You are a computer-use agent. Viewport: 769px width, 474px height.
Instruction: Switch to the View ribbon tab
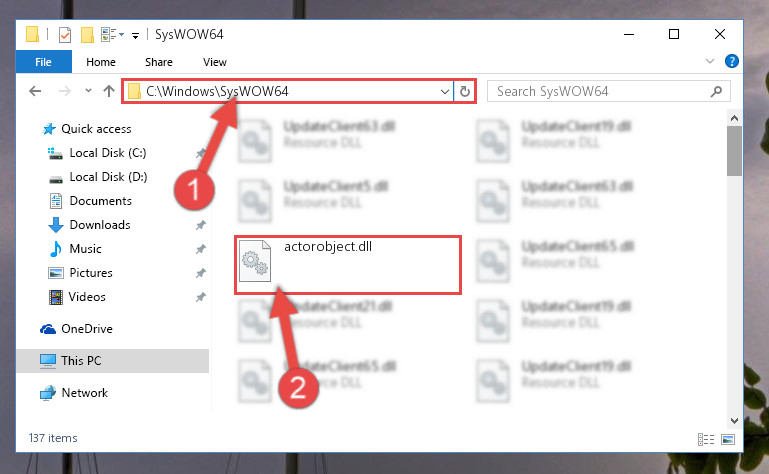click(x=215, y=62)
